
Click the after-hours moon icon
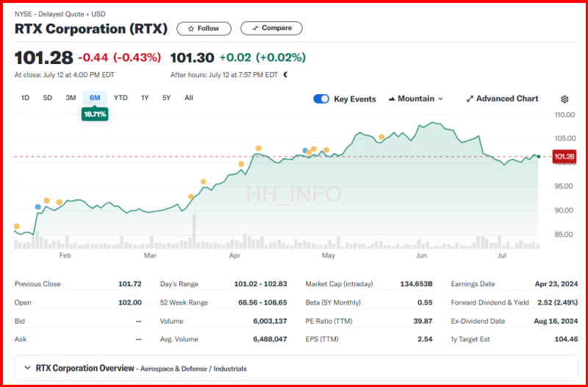pyautogui.click(x=286, y=75)
